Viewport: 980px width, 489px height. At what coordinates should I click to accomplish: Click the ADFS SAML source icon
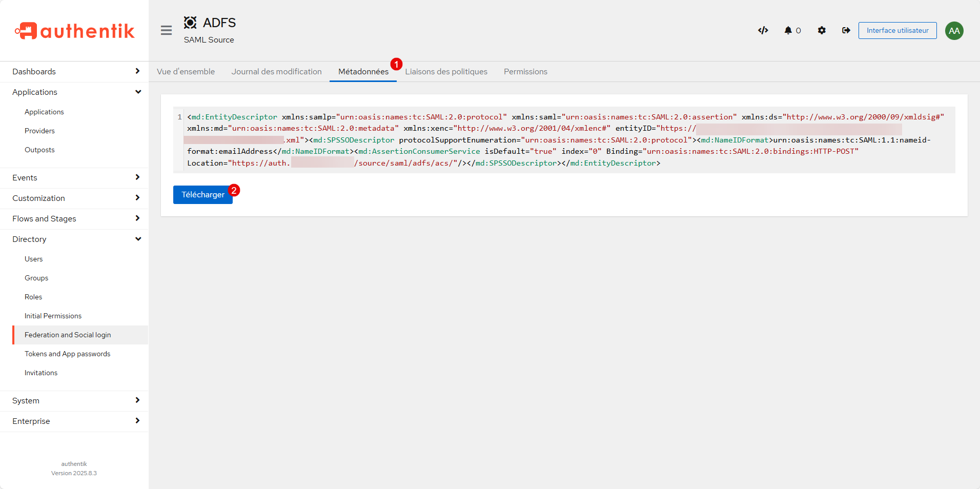pyautogui.click(x=190, y=23)
